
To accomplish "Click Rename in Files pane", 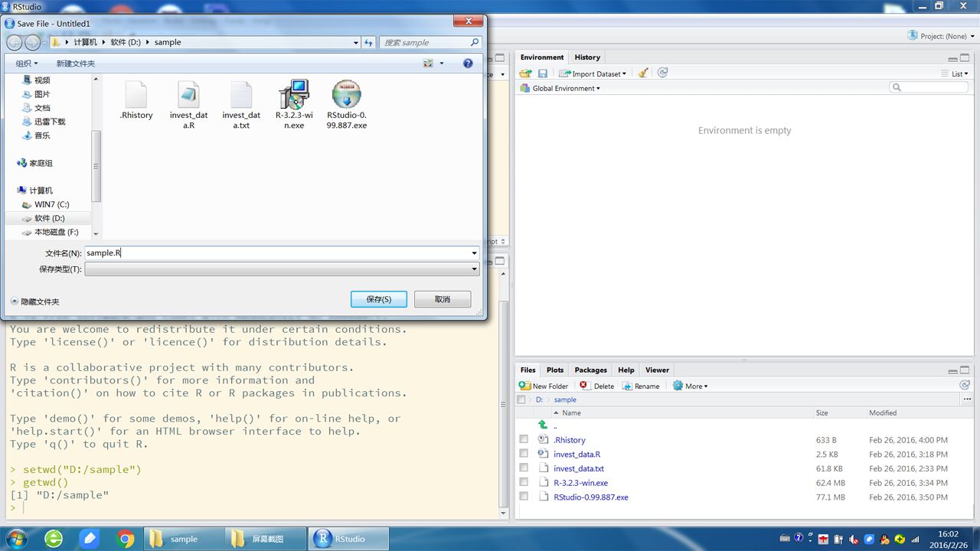I will tap(641, 386).
